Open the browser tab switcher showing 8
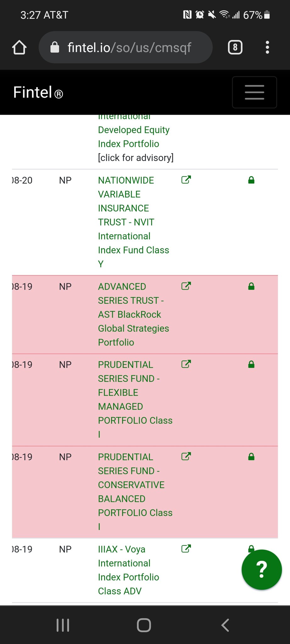 point(235,47)
